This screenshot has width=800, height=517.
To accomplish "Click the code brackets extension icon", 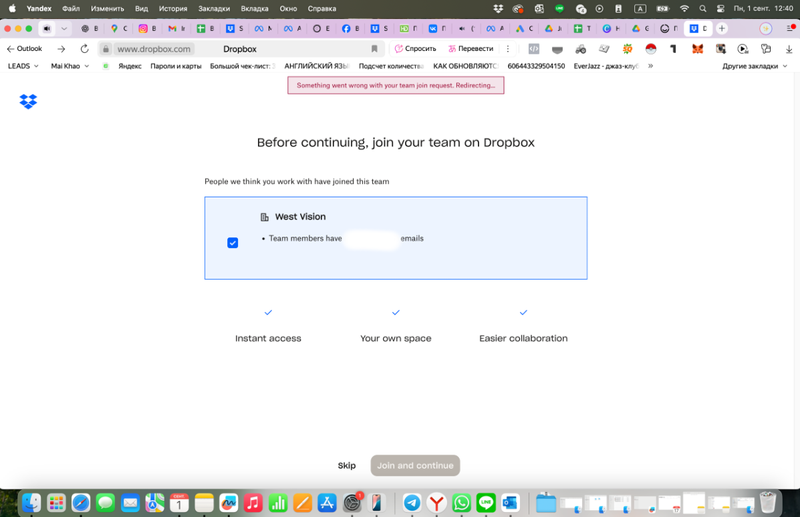I will (534, 49).
